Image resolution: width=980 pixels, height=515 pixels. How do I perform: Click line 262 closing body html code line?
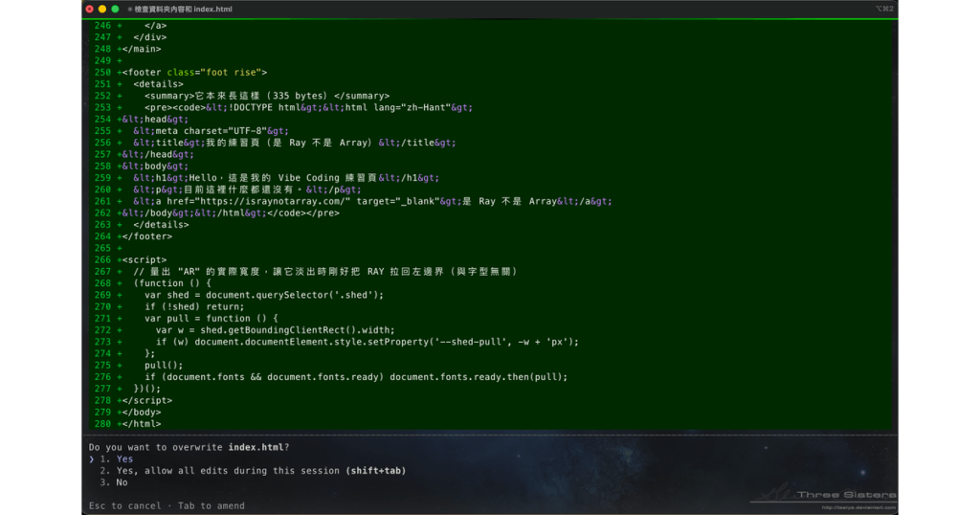[x=231, y=213]
